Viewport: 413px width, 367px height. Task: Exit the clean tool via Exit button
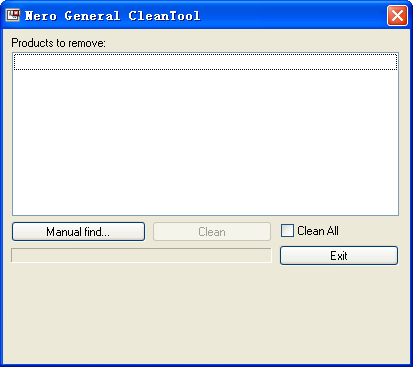[x=339, y=256]
